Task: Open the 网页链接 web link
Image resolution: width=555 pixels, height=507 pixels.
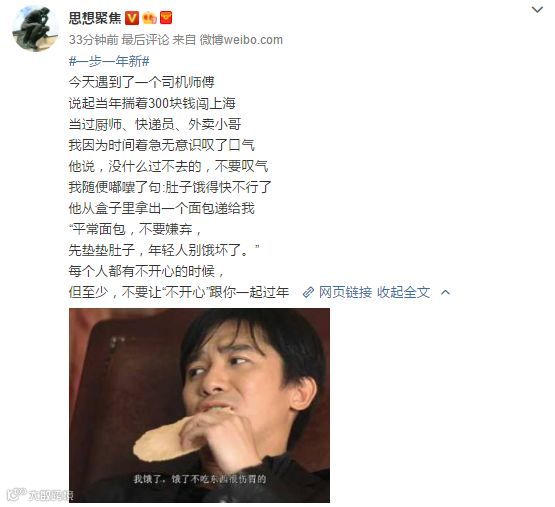Action: (345, 292)
